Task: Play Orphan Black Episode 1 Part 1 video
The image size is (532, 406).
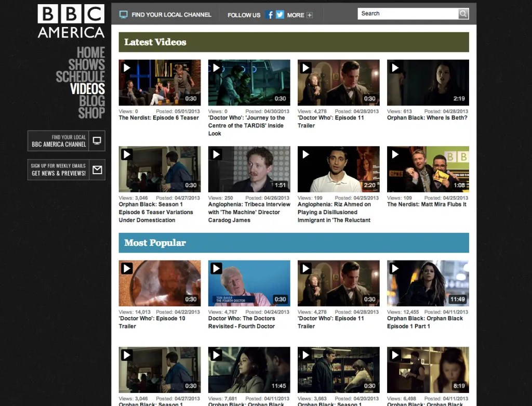Action: click(395, 268)
